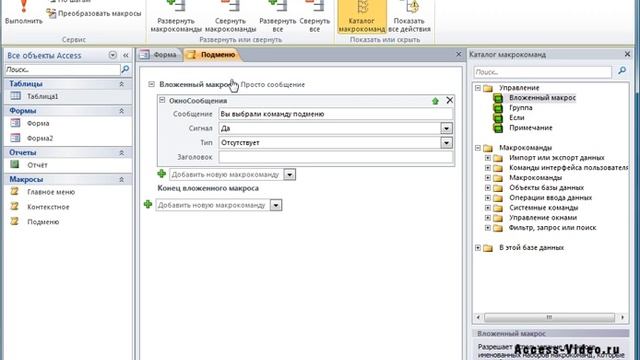This screenshot has height=360, width=640.
Task: Select Если in the catalog
Action: [x=516, y=118]
